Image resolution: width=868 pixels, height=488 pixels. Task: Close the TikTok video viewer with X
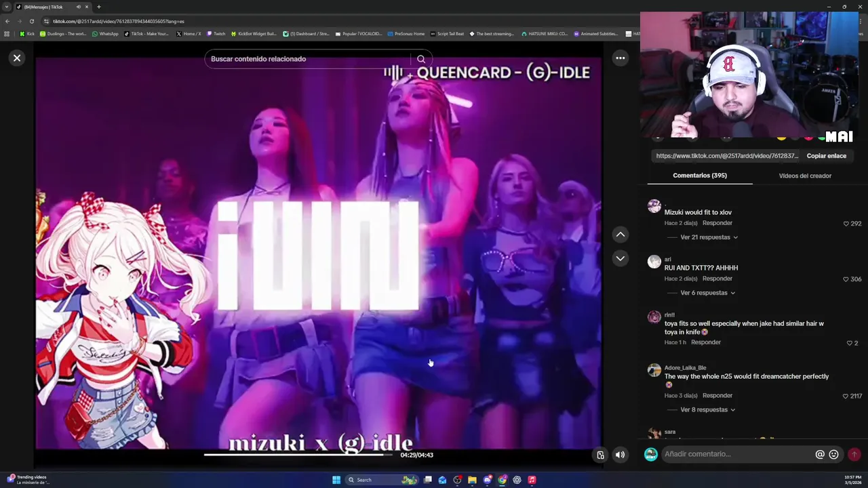[x=17, y=58]
